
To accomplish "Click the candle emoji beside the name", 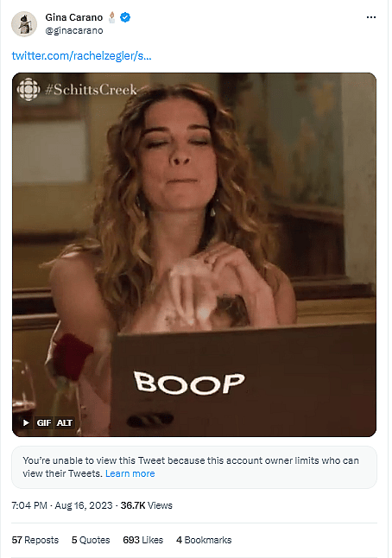I will [111, 17].
